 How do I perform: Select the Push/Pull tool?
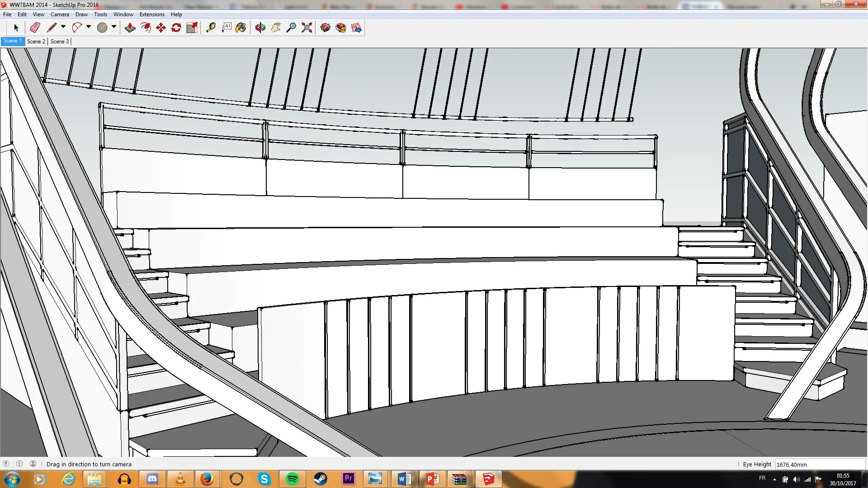click(130, 28)
